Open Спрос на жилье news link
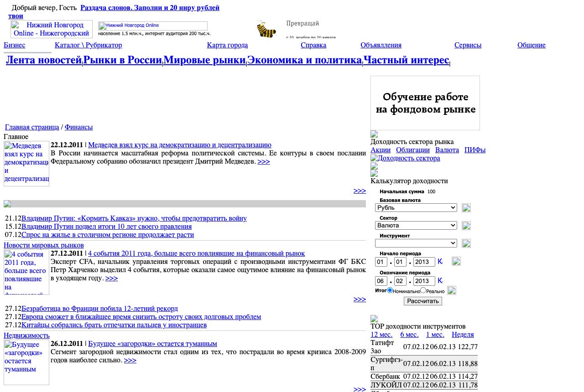Screen dimensions: 584x392 click(x=108, y=235)
